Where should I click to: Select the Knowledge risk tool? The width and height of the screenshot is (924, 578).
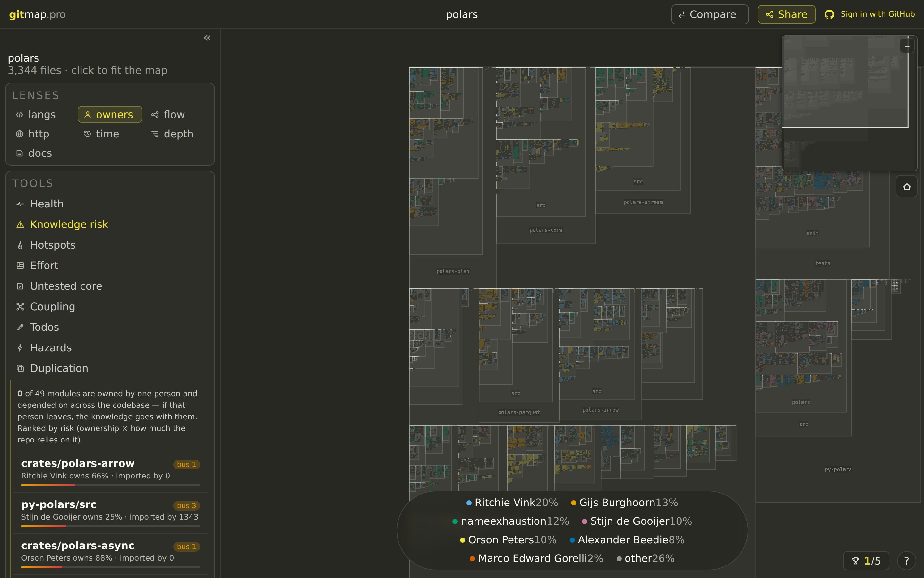110,224
